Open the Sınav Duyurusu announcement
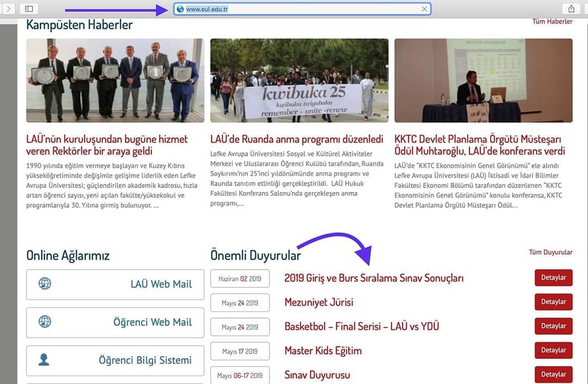588x384 pixels. coord(317,375)
